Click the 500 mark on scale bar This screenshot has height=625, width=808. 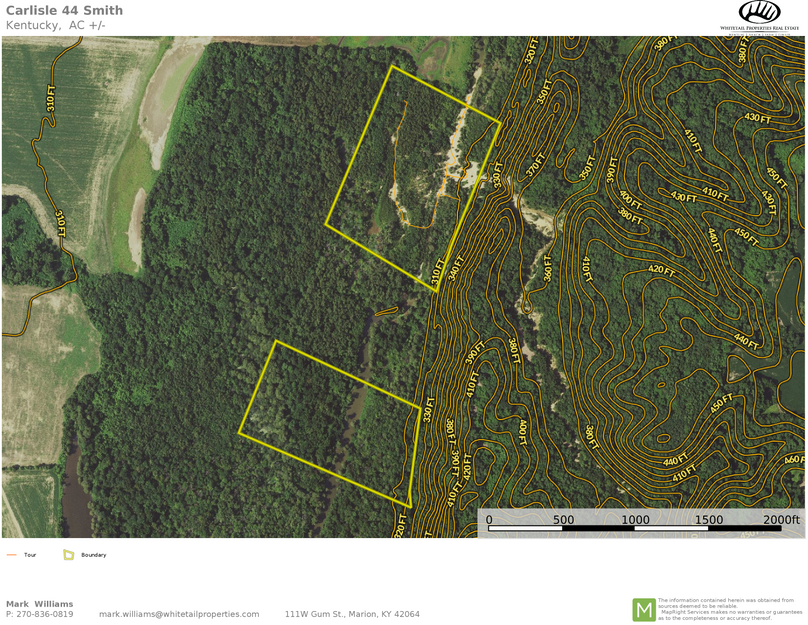pos(563,520)
